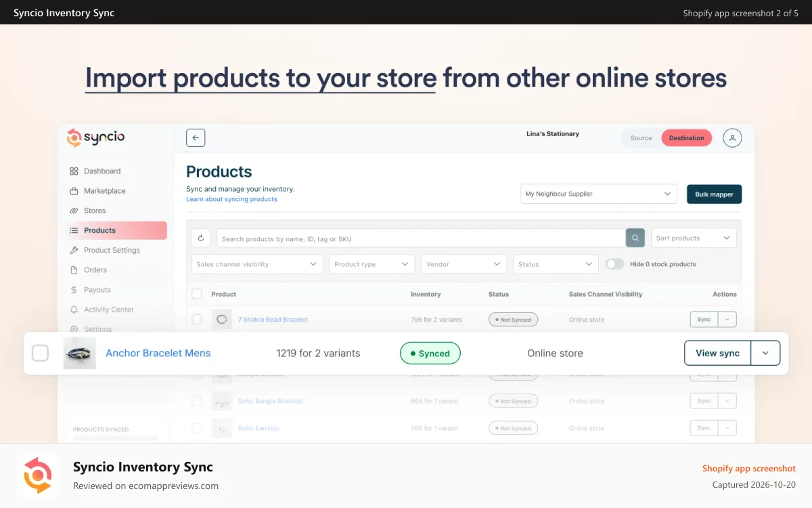Open Activity Center
Image resolution: width=812 pixels, height=508 pixels.
pos(109,310)
